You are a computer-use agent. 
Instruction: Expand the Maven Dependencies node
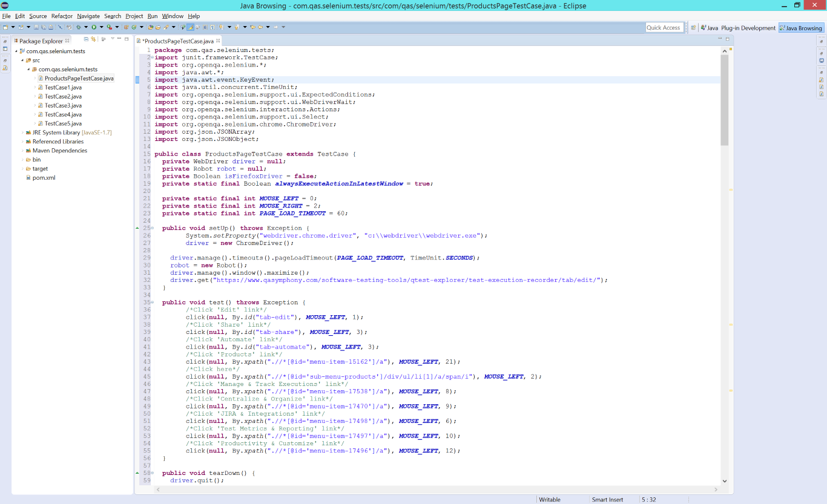coord(22,151)
